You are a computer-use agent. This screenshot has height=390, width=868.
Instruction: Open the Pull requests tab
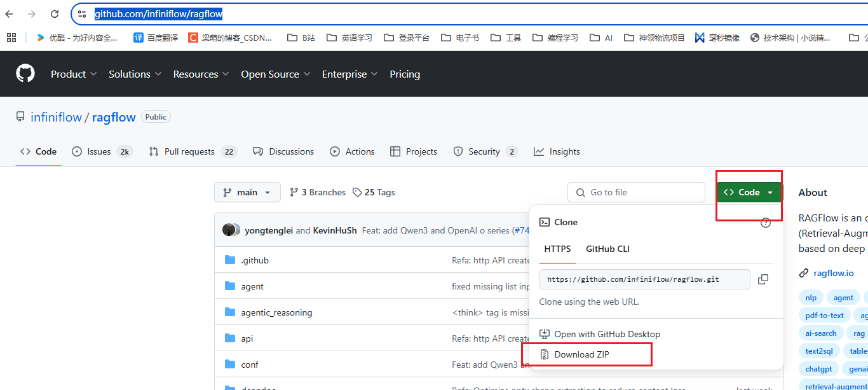193,151
